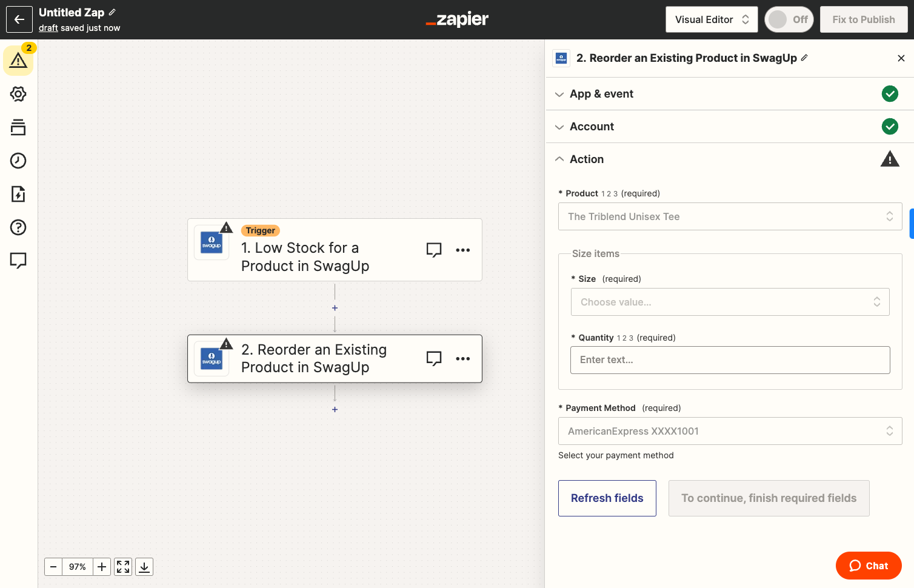914x588 pixels.
Task: Open Zap runs file-bolt icon
Action: tap(18, 194)
